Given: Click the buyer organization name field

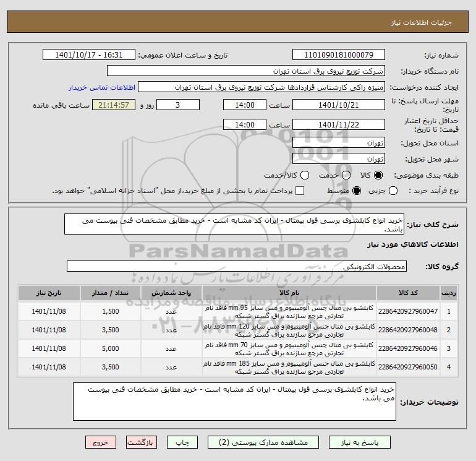Looking at the screenshot, I should (246, 71).
